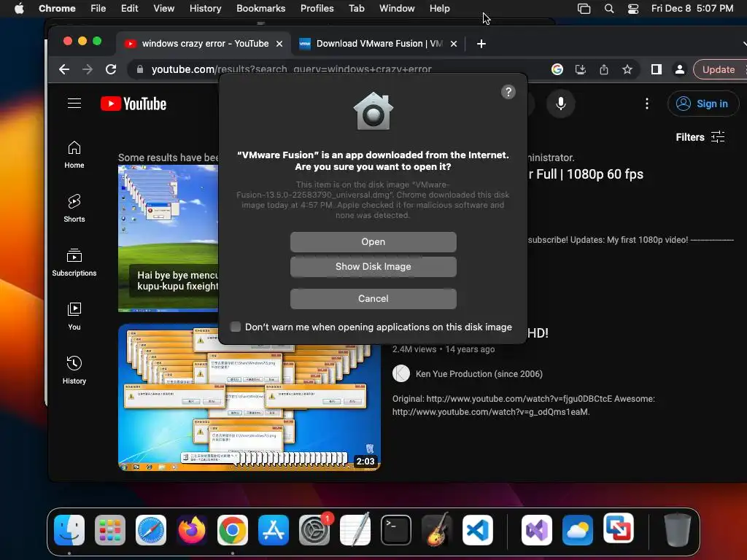Click the address bar URL
Viewport: 747px width, 560px height.
click(x=291, y=69)
